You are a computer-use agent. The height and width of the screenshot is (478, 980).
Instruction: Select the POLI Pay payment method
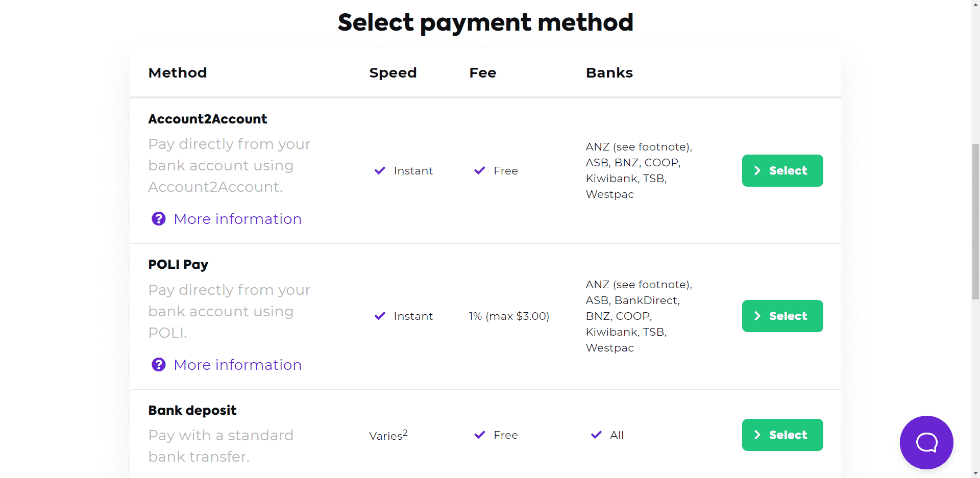point(782,316)
